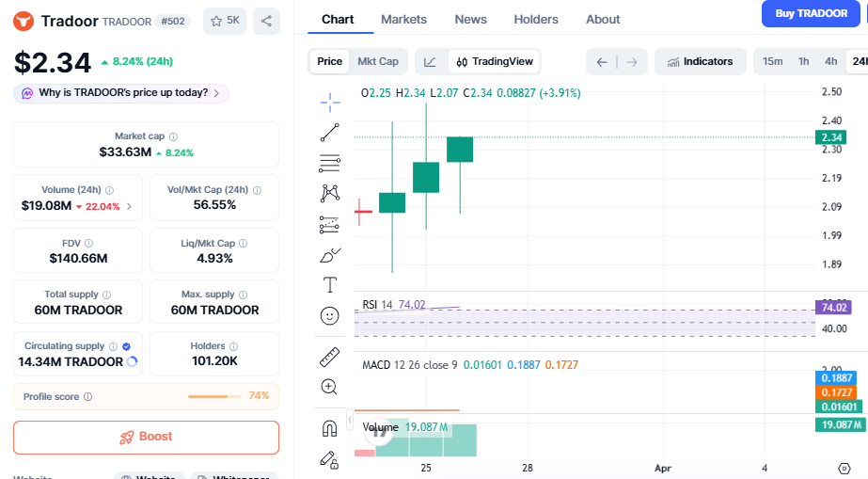This screenshot has height=479, width=868.
Task: Click the verified circulating supply badge
Action: (x=126, y=346)
